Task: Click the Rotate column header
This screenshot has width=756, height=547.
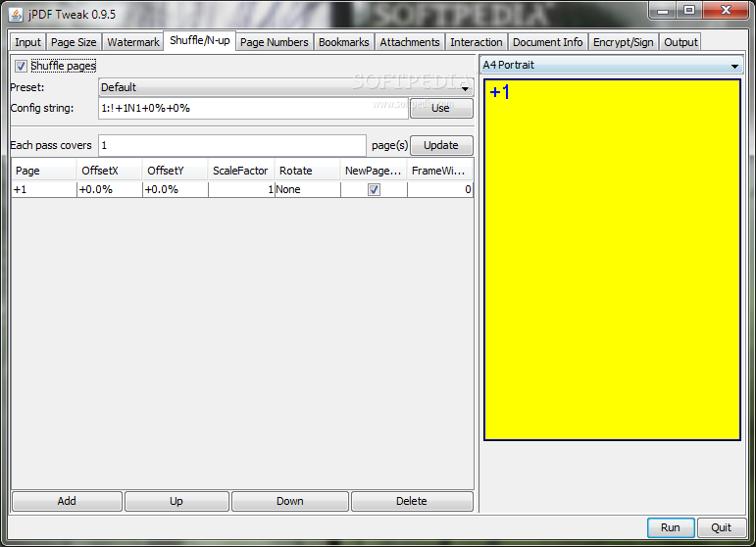Action: pyautogui.click(x=307, y=171)
